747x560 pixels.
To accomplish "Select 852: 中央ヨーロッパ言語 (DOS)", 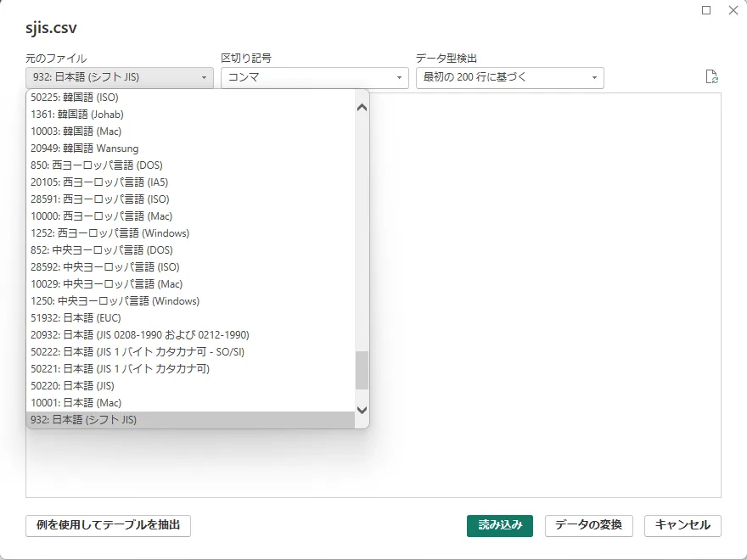I will click(190, 250).
